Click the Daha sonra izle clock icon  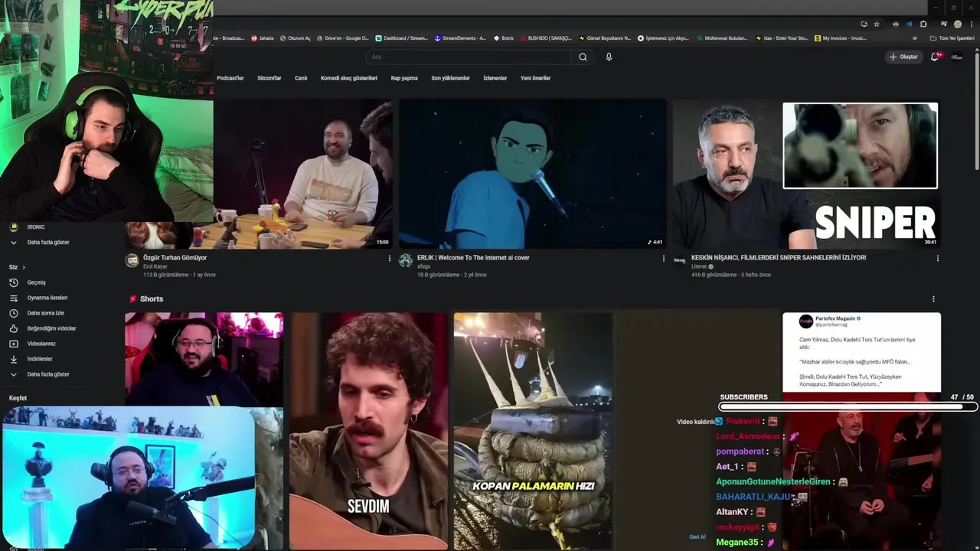(13, 313)
